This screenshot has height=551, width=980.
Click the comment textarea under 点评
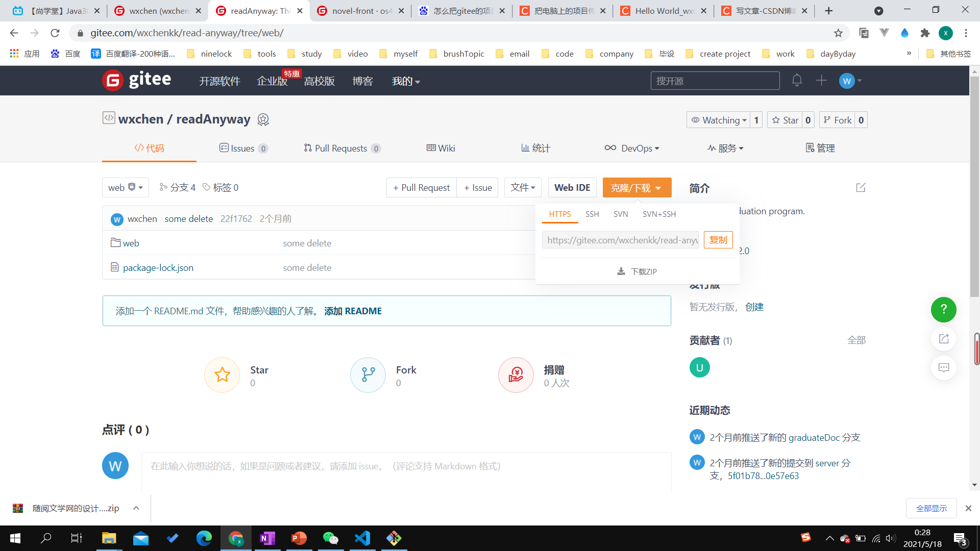(406, 470)
